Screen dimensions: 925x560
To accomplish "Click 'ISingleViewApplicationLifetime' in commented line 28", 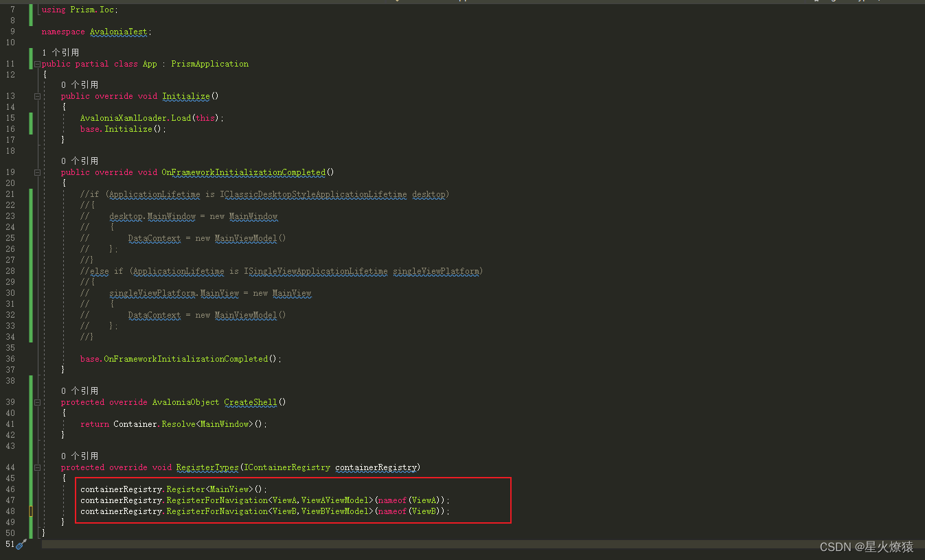I will click(x=315, y=271).
